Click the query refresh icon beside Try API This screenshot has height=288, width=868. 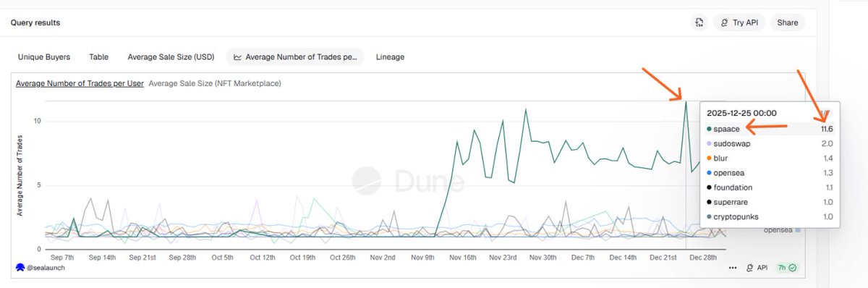point(699,22)
